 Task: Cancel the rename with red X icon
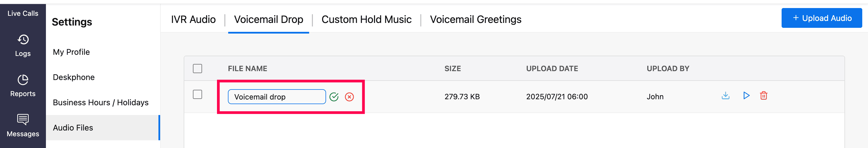tap(349, 97)
